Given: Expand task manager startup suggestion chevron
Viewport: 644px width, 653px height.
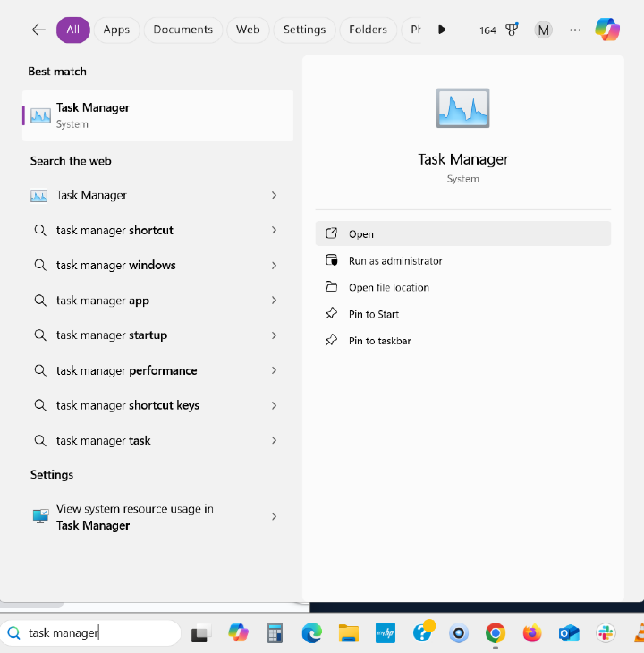Looking at the screenshot, I should (274, 335).
